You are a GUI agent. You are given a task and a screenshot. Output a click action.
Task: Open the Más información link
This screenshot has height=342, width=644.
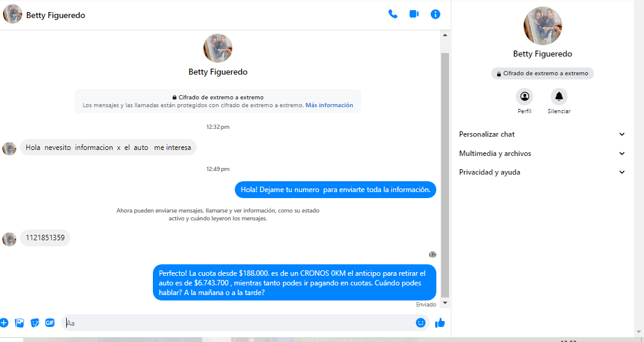pyautogui.click(x=329, y=105)
